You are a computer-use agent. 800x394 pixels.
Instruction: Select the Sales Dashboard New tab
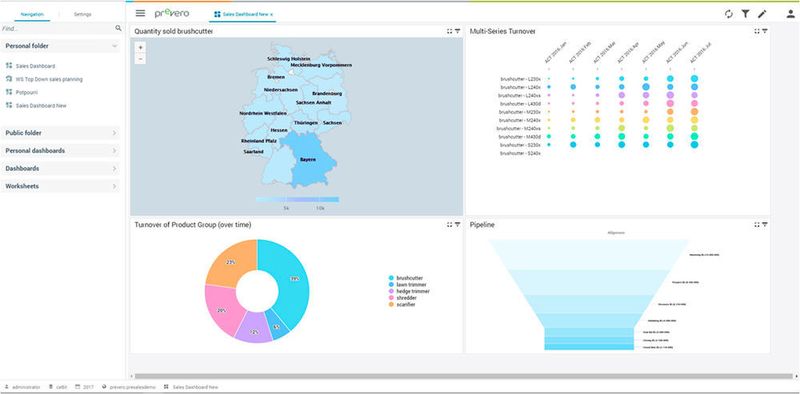tap(244, 14)
